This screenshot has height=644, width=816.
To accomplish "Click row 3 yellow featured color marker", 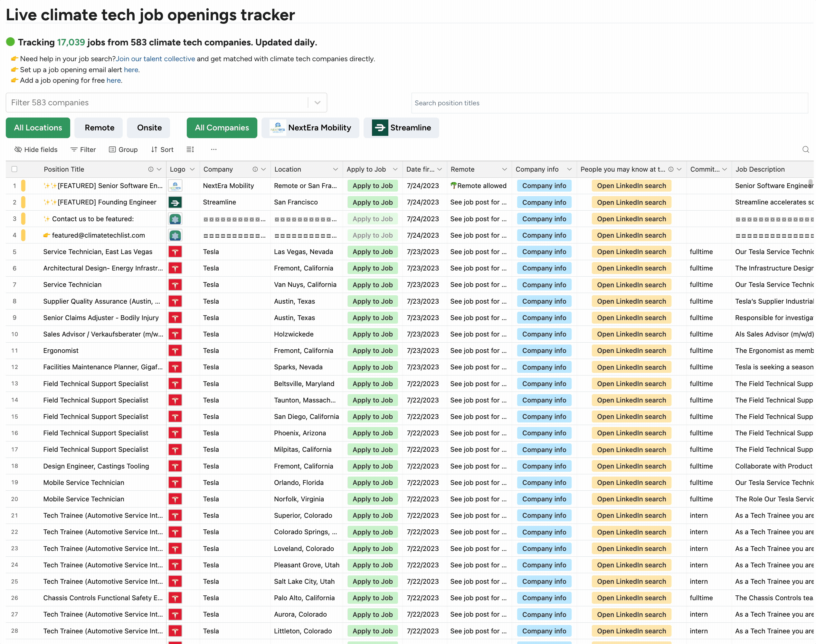I will (24, 219).
